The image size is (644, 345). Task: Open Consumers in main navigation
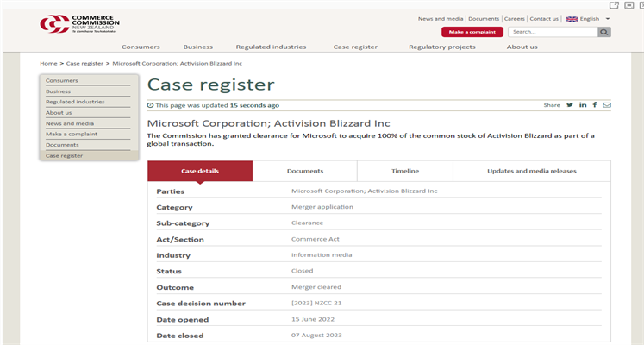141,47
